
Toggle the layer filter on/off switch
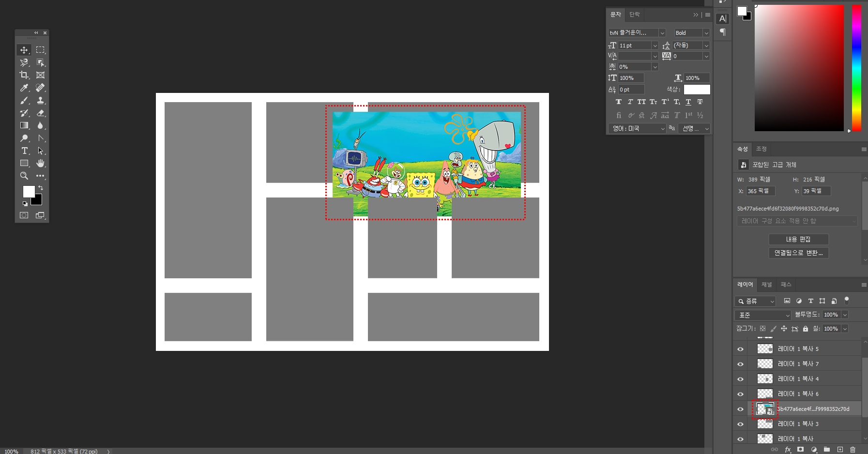pyautogui.click(x=847, y=301)
